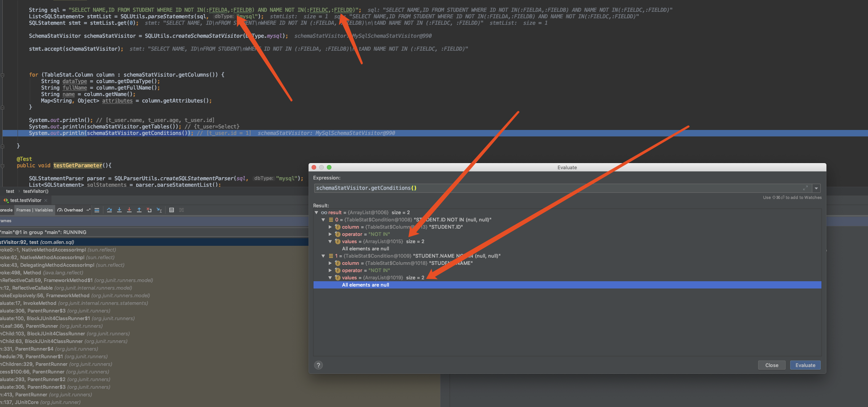Click the Step Out icon
Image resolution: width=868 pixels, height=407 pixels.
[x=139, y=210]
